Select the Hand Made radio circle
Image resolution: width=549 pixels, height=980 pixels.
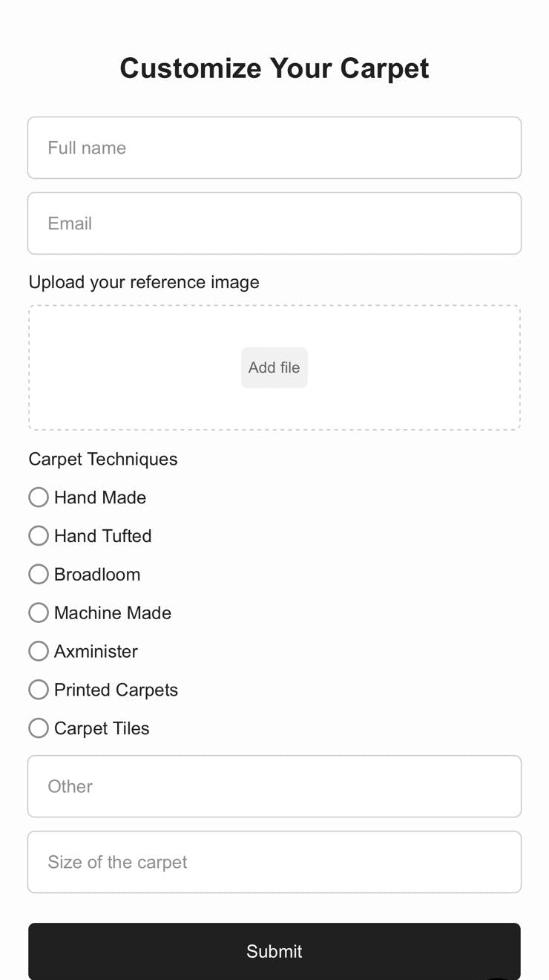39,497
